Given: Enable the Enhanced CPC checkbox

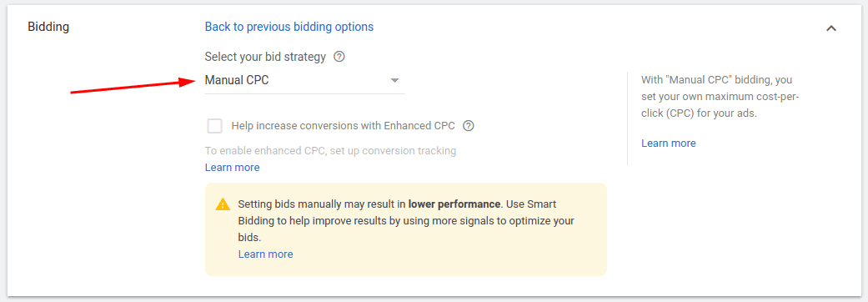Looking at the screenshot, I should coord(215,126).
